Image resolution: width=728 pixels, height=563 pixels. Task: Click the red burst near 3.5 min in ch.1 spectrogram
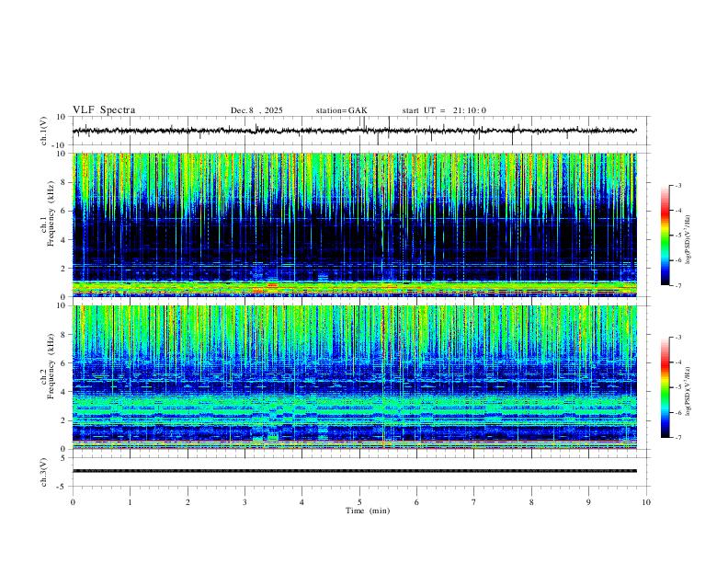pyautogui.click(x=272, y=285)
